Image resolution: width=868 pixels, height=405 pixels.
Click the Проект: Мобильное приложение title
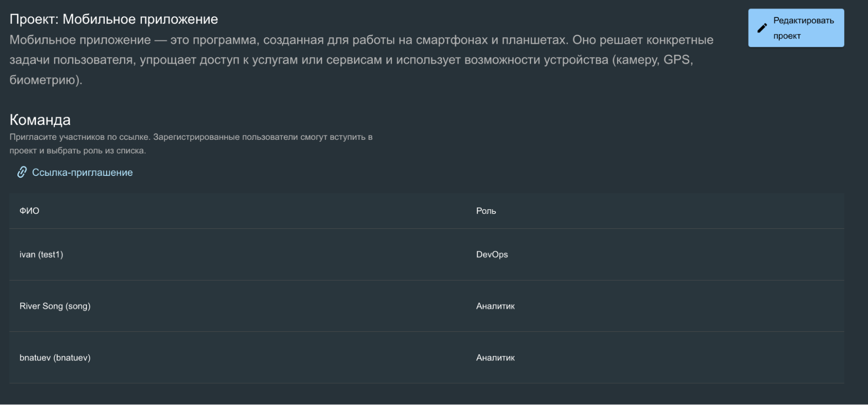[x=114, y=19]
